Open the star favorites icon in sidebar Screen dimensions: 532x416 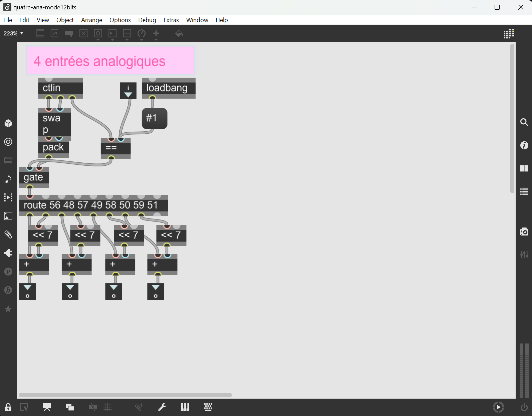point(8,309)
